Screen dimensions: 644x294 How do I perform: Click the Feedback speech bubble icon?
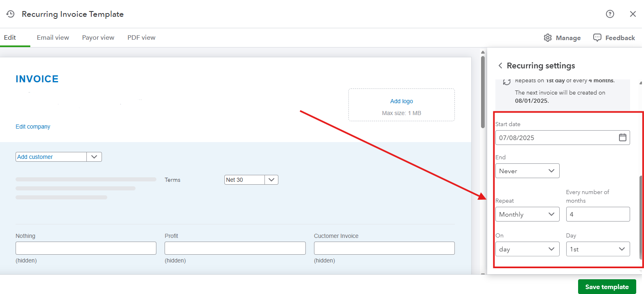pos(597,38)
